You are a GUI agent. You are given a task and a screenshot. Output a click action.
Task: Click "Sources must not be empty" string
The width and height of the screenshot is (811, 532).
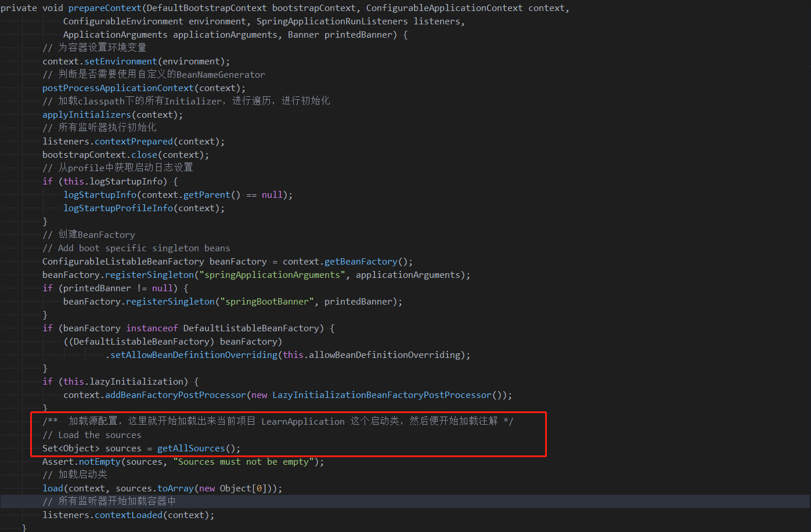pos(243,462)
